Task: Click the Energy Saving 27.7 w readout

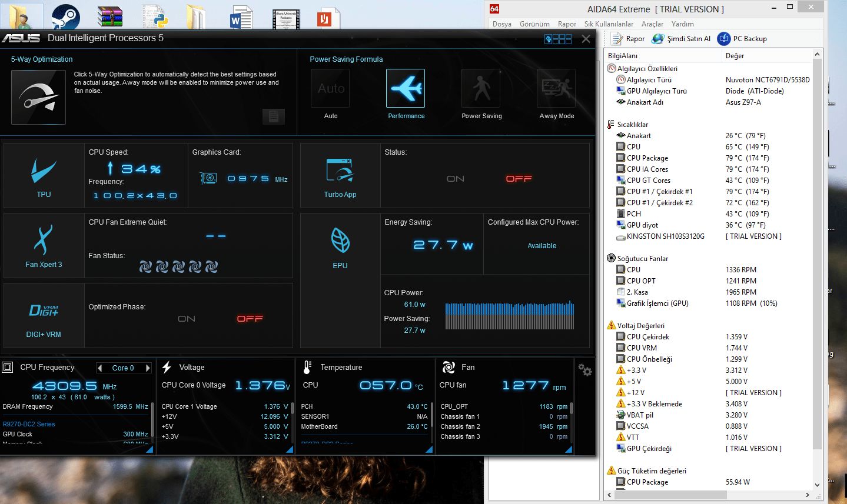Action: click(x=443, y=245)
